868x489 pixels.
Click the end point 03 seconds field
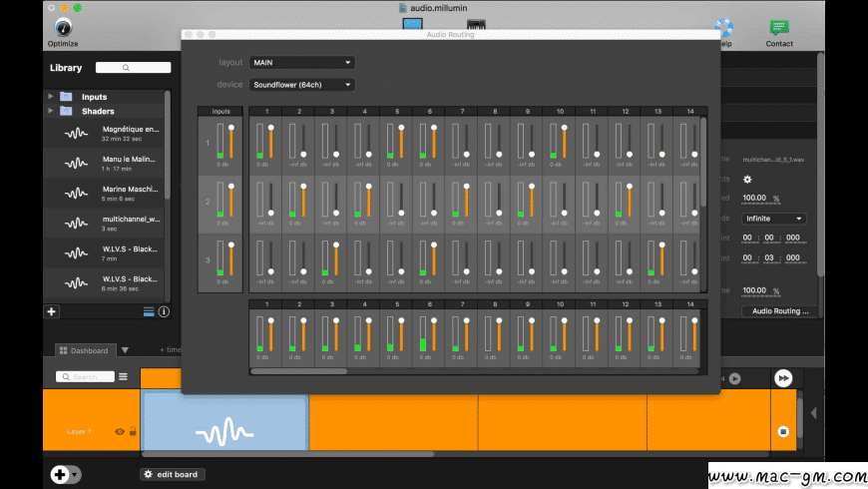(x=769, y=257)
